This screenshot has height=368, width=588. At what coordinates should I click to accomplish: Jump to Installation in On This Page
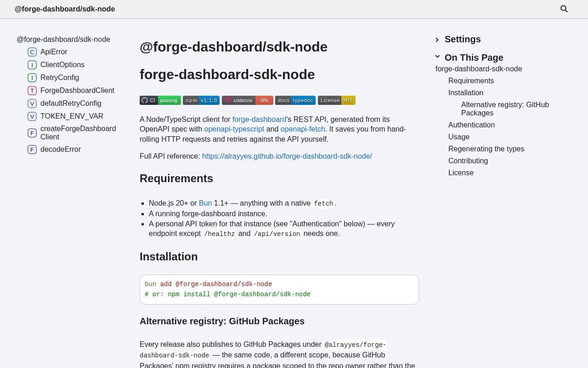tap(466, 93)
